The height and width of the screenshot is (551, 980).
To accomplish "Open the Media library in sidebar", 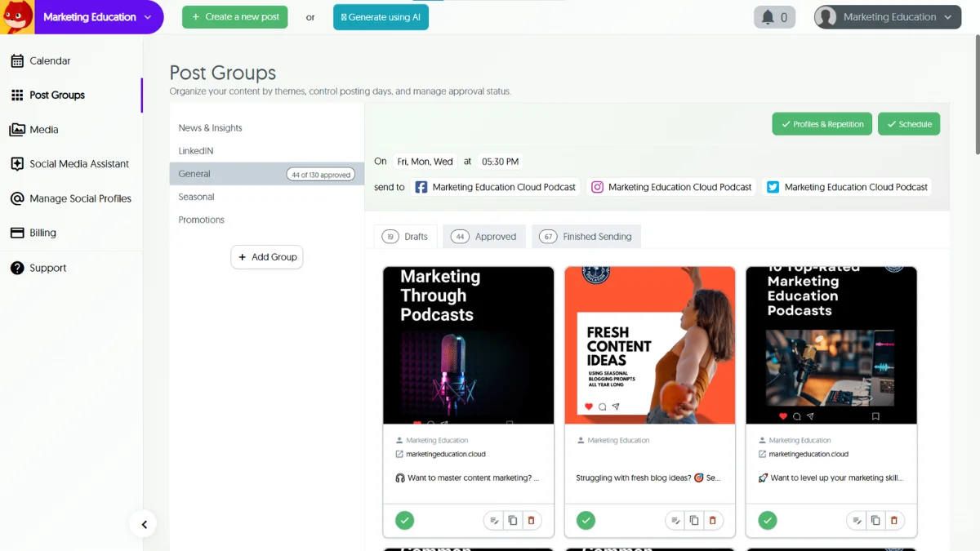I will [43, 129].
